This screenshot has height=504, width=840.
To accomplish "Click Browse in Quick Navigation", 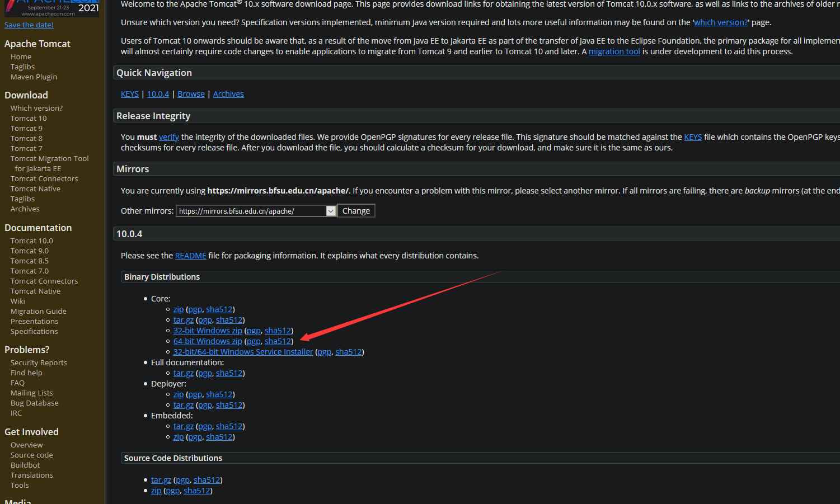I will click(x=191, y=94).
